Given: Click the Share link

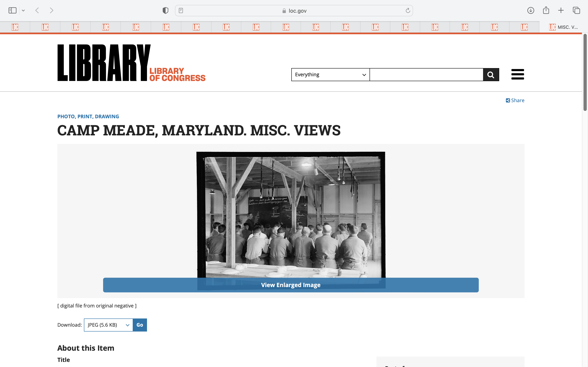Looking at the screenshot, I should pyautogui.click(x=515, y=101).
